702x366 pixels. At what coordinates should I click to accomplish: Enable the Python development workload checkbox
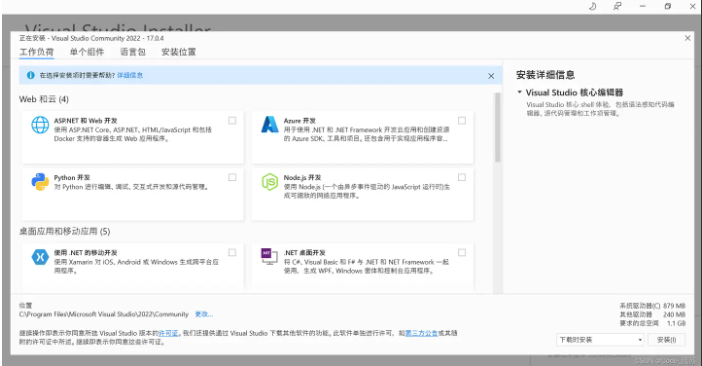coord(232,177)
